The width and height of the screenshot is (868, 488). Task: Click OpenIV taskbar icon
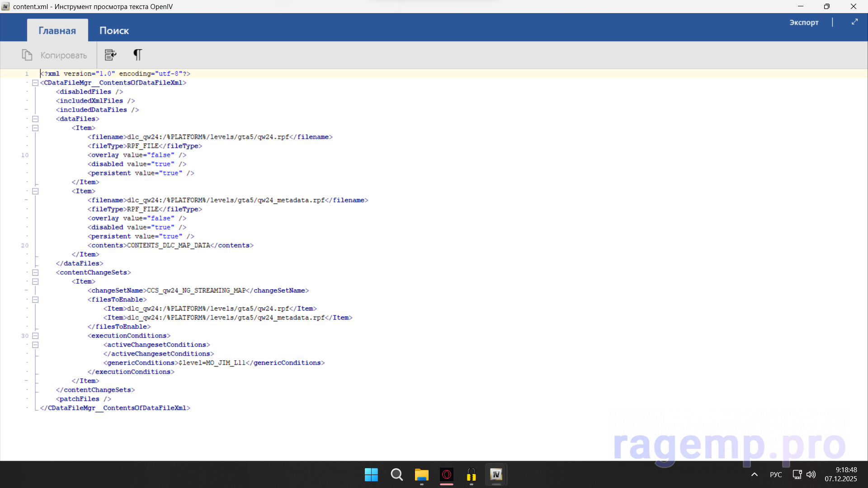tap(496, 474)
